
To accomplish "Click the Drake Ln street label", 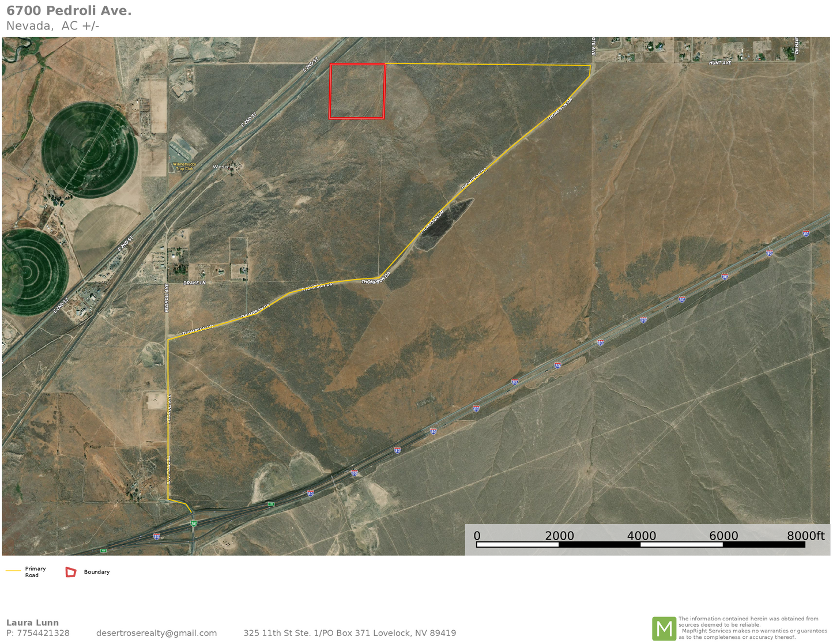I will 194,283.
